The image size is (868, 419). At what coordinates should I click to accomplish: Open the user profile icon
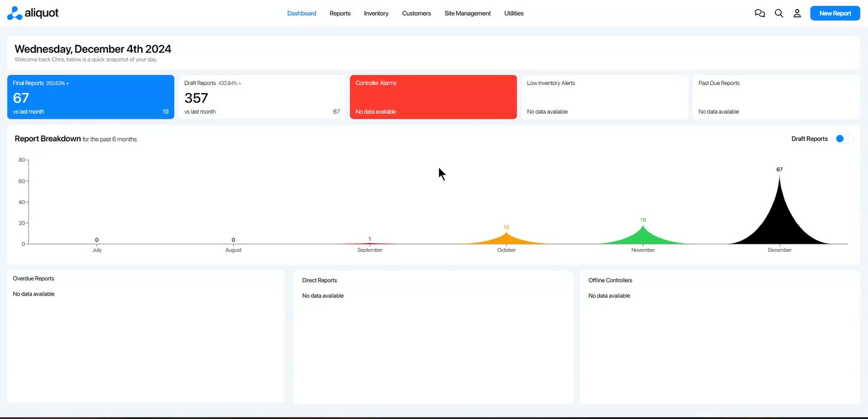pos(797,13)
